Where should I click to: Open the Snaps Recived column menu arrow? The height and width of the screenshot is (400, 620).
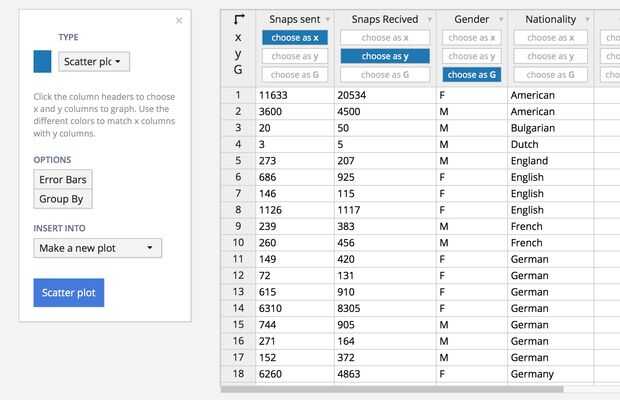pos(429,20)
